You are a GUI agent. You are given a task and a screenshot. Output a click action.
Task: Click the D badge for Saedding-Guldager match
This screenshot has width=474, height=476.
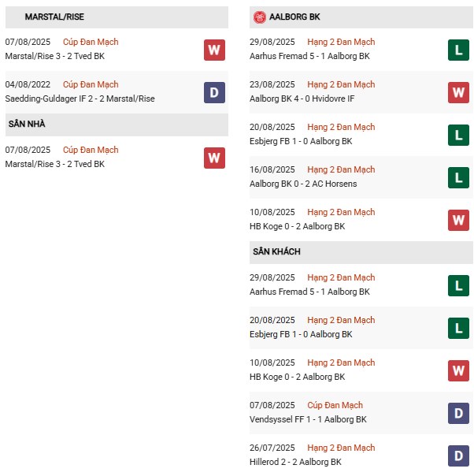pyautogui.click(x=214, y=92)
